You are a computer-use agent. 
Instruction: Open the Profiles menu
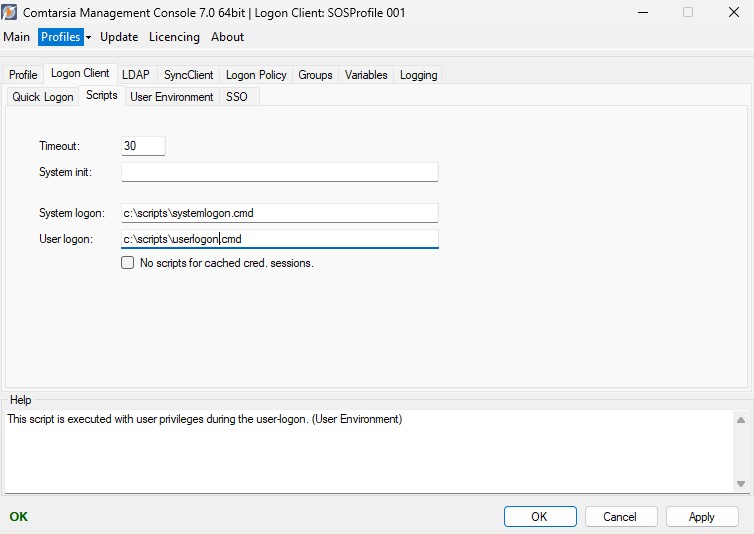click(61, 37)
